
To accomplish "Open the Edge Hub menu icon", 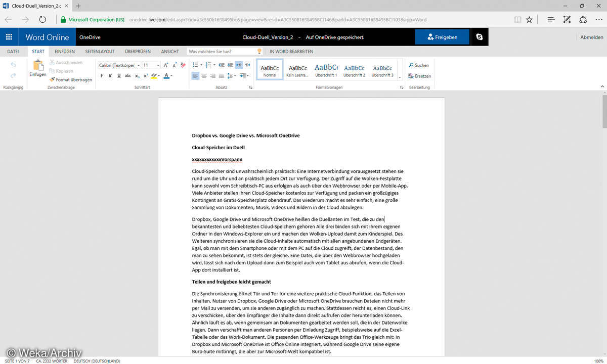I will point(551,20).
